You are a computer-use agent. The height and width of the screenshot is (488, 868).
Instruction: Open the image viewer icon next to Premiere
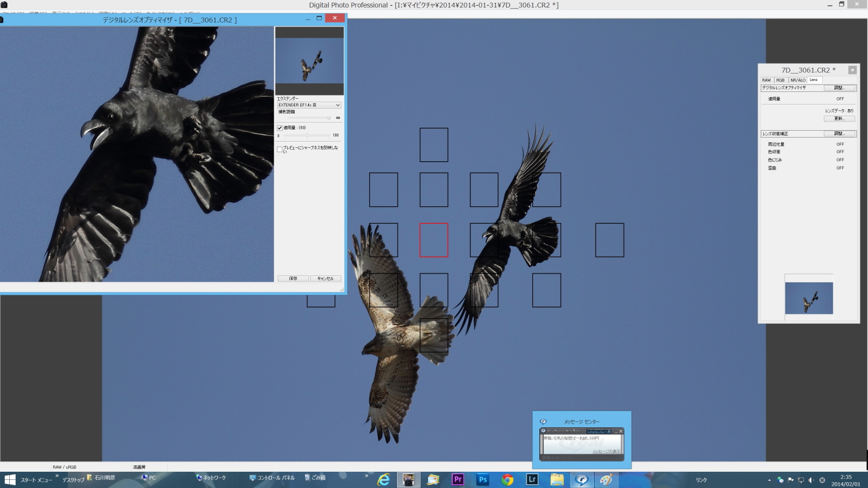point(433,479)
